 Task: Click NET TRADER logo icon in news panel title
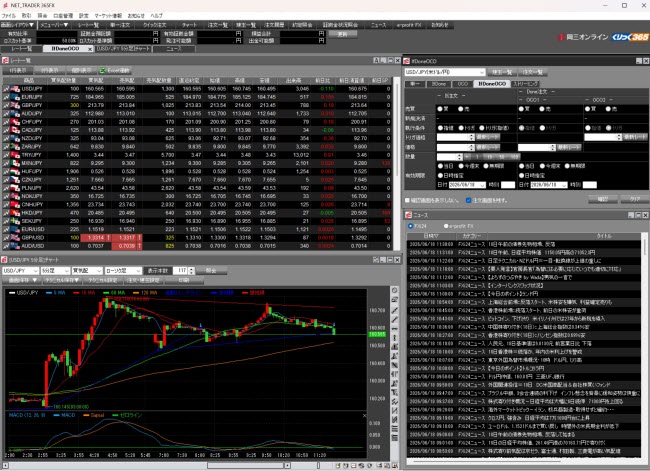408,215
